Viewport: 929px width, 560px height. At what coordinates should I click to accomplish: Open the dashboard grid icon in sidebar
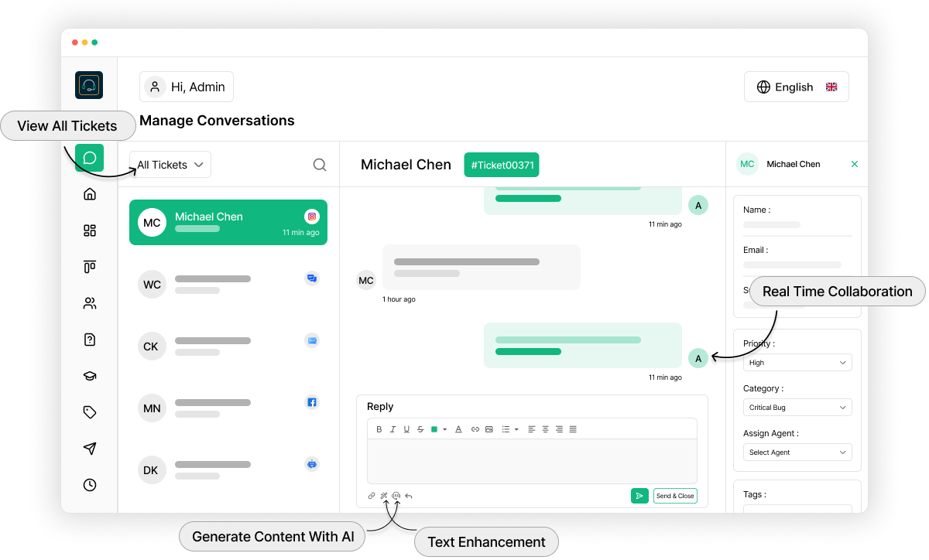90,230
